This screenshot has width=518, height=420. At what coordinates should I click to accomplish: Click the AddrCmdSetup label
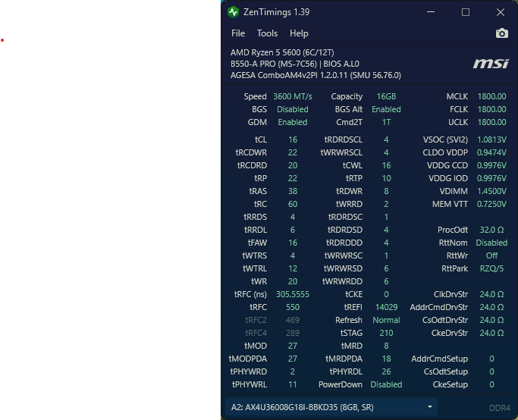click(439, 359)
